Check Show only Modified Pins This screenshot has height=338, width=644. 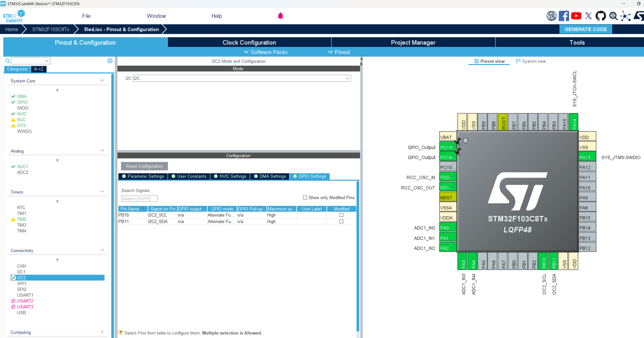tap(305, 197)
